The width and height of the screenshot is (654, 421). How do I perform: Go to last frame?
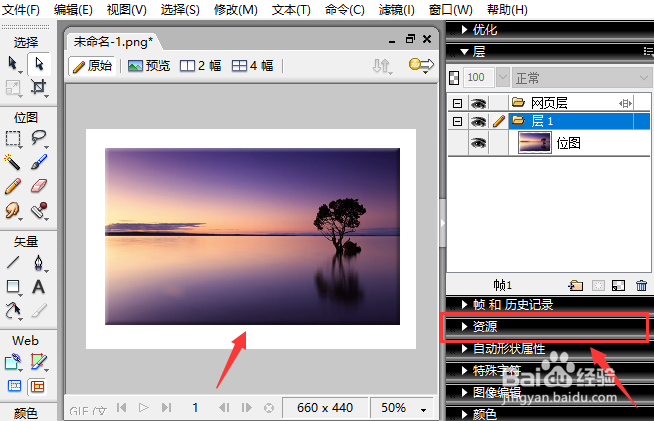[x=166, y=407]
